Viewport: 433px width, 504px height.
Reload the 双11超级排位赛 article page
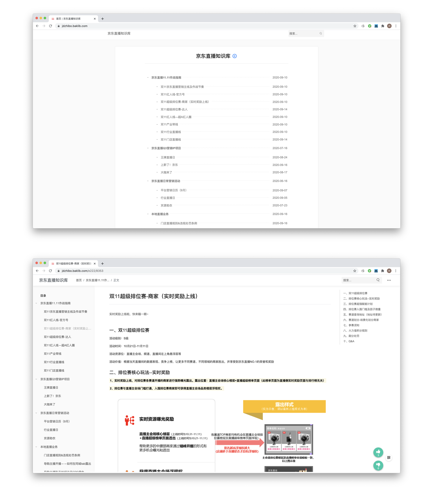tap(50, 271)
